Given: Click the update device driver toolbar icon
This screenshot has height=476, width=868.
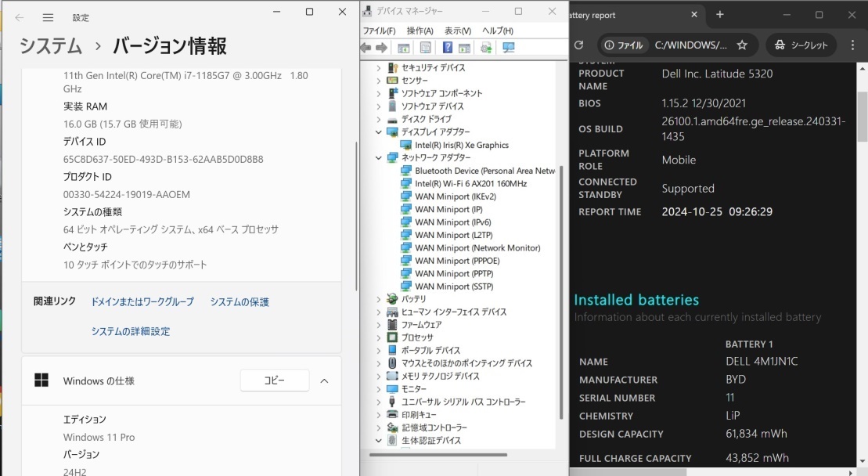Looking at the screenshot, I should [x=487, y=49].
